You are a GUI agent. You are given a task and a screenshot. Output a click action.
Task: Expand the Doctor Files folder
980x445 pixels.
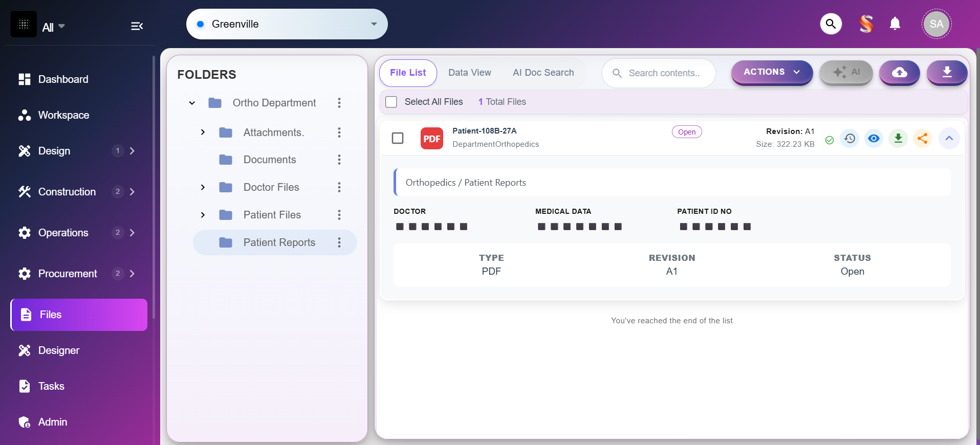coord(203,187)
